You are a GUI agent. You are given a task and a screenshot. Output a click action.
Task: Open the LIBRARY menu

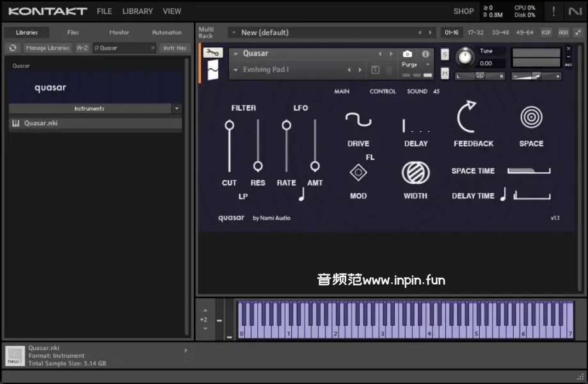(138, 11)
